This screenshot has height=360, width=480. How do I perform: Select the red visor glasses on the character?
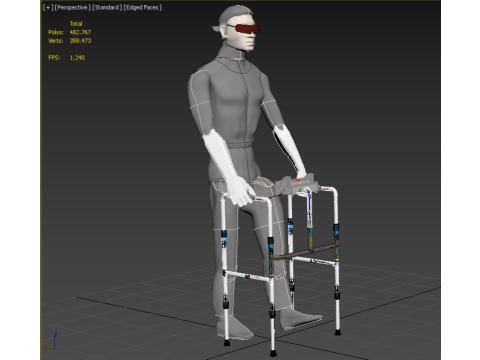pyautogui.click(x=247, y=29)
